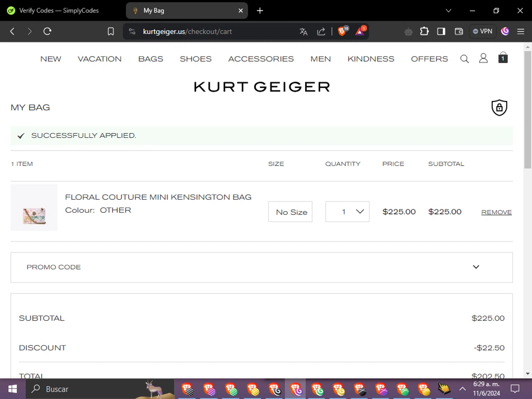This screenshot has height=399, width=532.
Task: Open the BAGS menu item
Action: tap(151, 59)
